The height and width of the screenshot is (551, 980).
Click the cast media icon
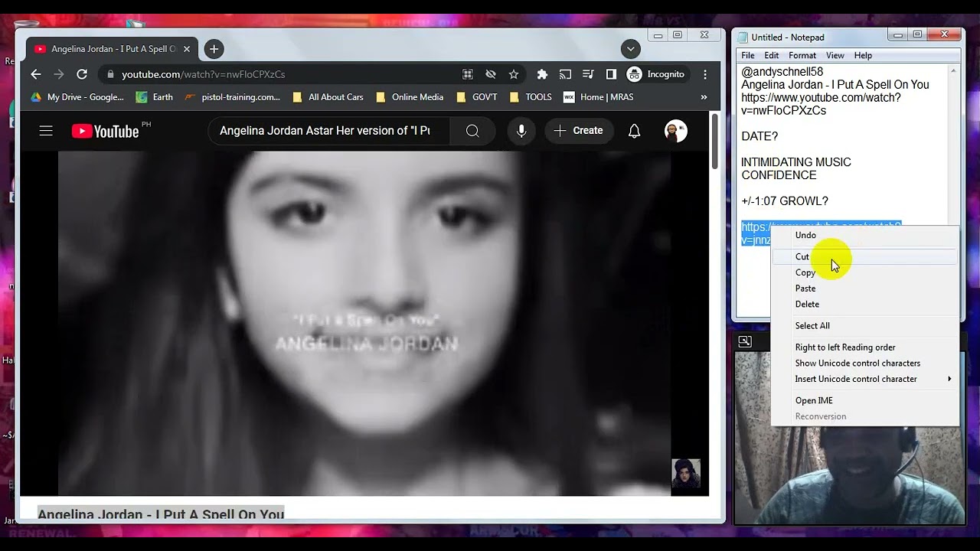point(565,74)
